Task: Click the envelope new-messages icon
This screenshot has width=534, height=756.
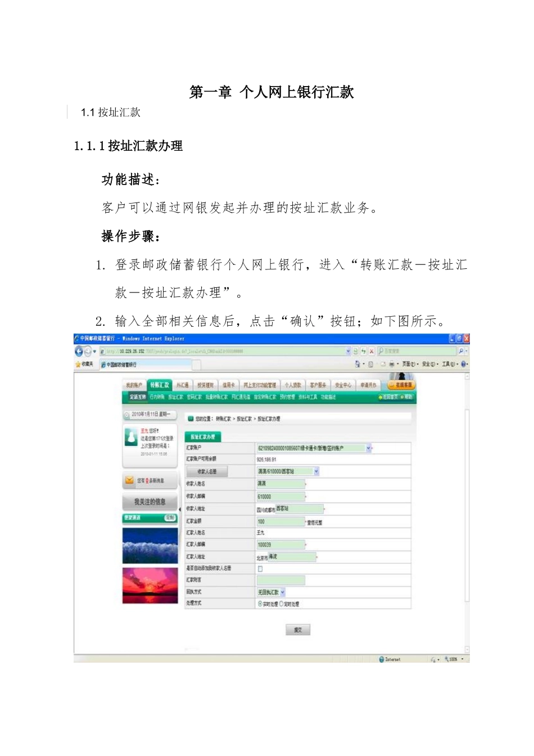Action: click(129, 480)
